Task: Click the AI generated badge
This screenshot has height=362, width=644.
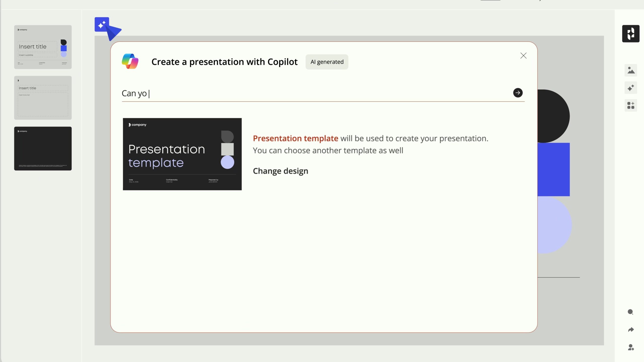Action: (327, 62)
